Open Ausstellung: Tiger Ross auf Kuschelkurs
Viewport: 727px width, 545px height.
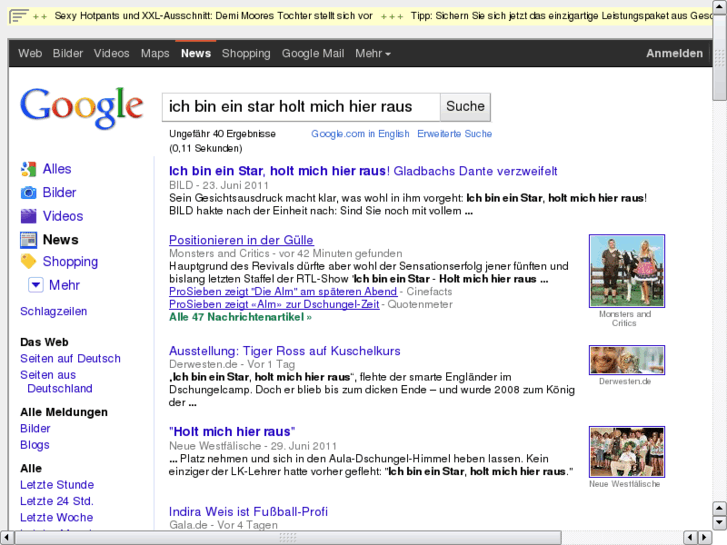coord(284,351)
